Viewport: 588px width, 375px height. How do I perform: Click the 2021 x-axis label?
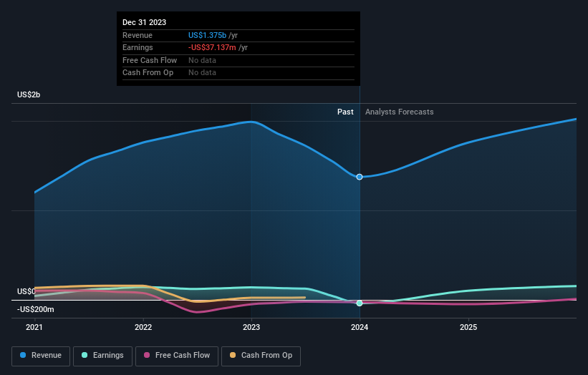[x=34, y=328]
